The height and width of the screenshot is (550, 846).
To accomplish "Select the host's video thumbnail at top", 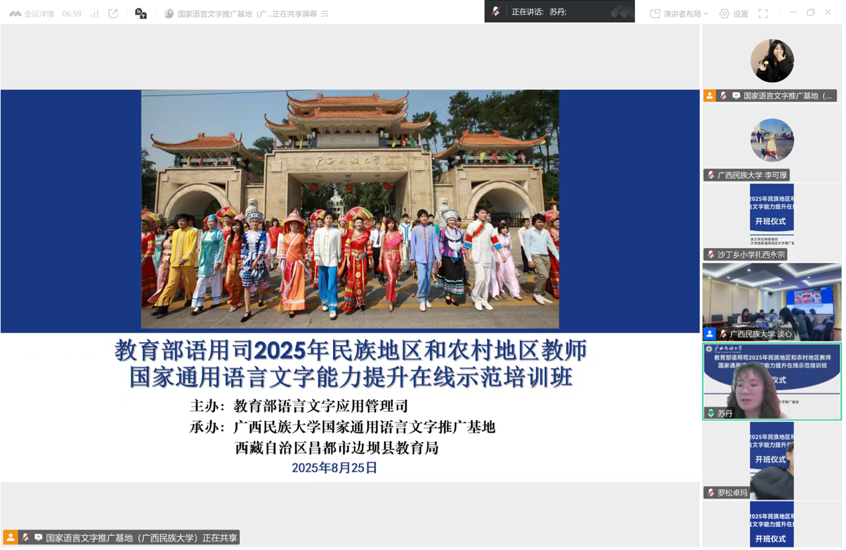I will tap(772, 62).
